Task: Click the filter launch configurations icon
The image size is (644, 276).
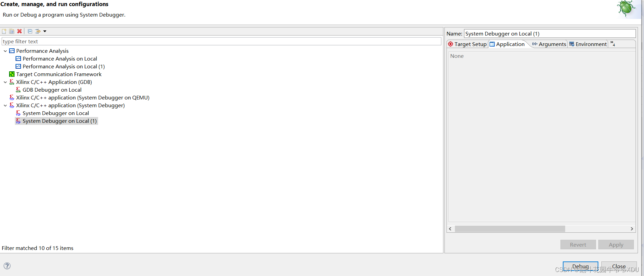Action: 38,31
